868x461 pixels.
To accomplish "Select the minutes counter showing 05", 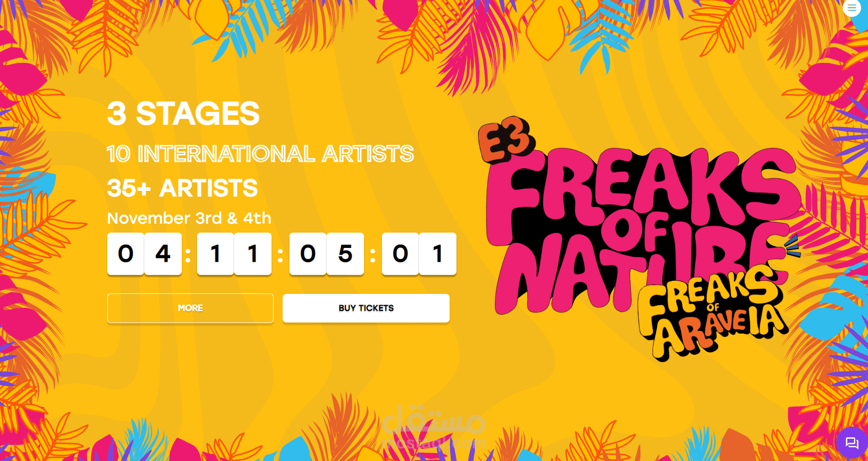I will point(326,254).
